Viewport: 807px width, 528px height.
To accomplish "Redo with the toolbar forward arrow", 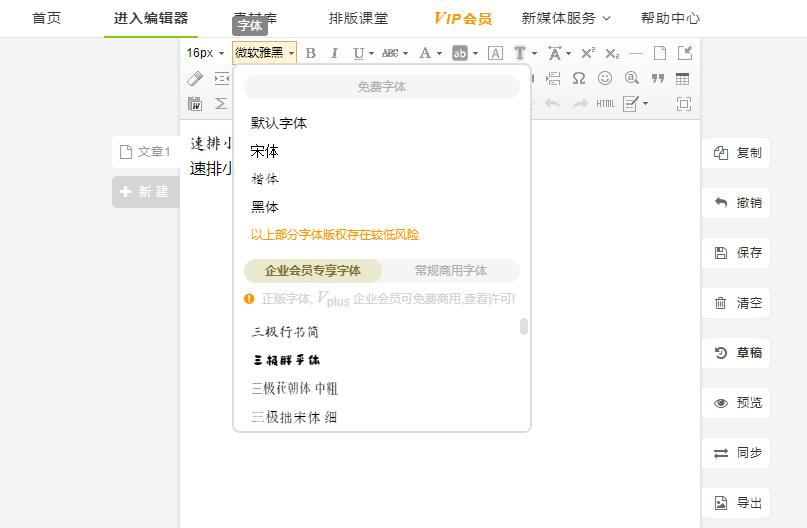I will 580,104.
